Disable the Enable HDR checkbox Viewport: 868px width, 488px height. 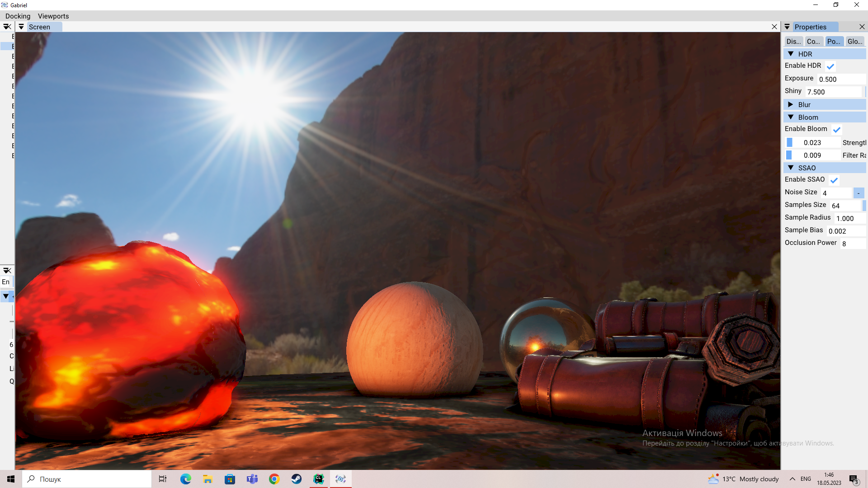point(830,66)
